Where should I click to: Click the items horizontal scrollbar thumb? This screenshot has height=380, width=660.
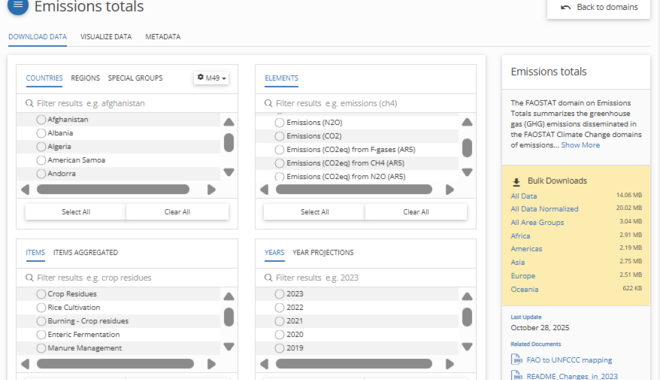(x=115, y=364)
